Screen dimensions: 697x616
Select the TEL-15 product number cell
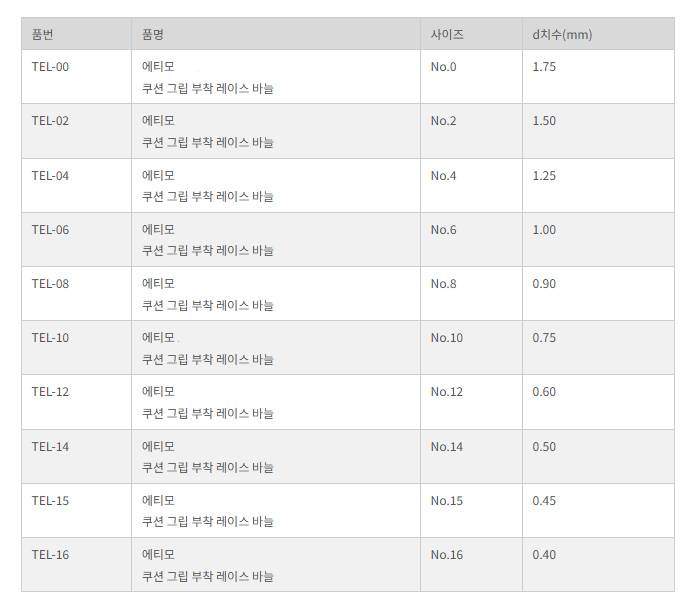76,511
